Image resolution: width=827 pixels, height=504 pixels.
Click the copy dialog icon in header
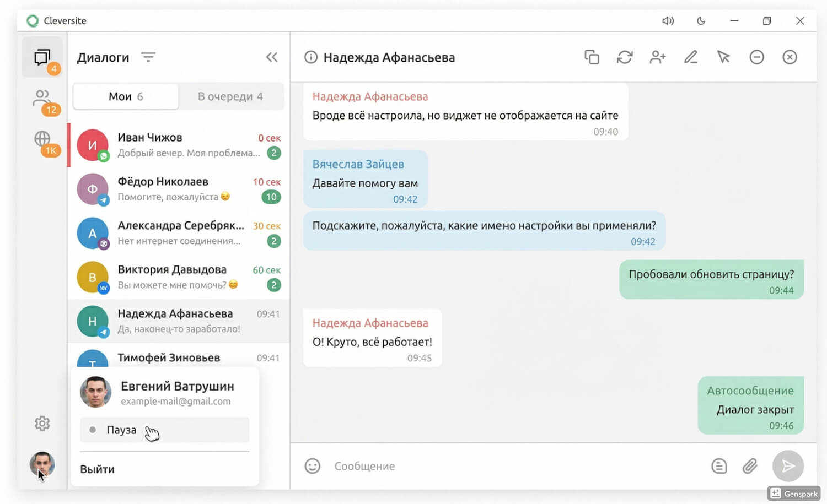pos(592,57)
